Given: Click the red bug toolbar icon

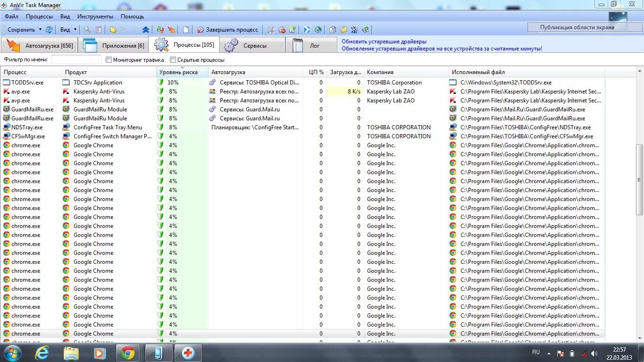Looking at the screenshot, I should [x=282, y=29].
